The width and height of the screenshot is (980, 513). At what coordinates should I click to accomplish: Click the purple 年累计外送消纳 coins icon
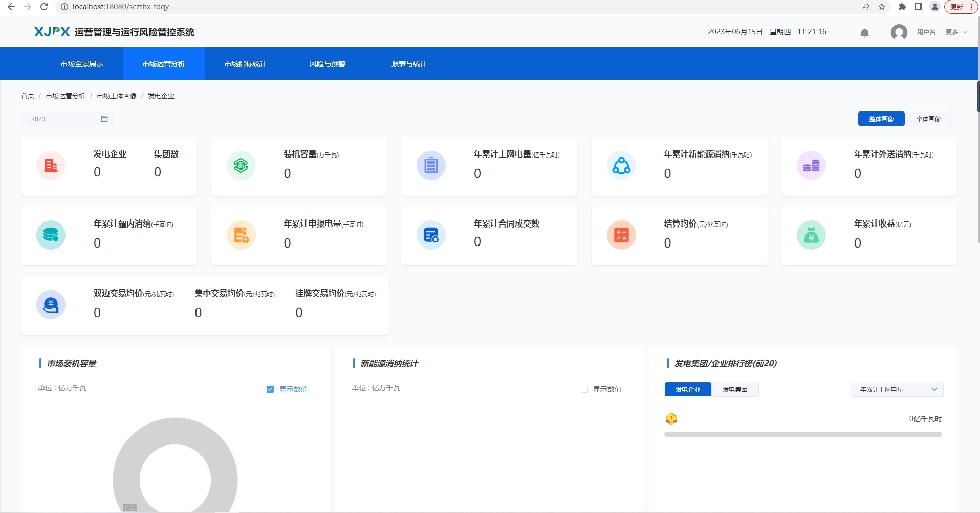pos(811,165)
